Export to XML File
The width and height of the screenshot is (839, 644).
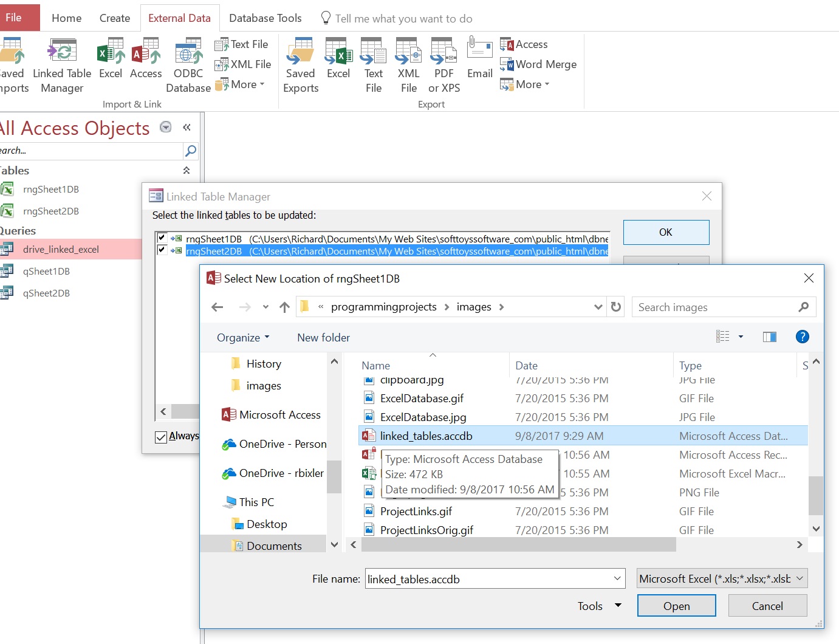click(x=409, y=66)
